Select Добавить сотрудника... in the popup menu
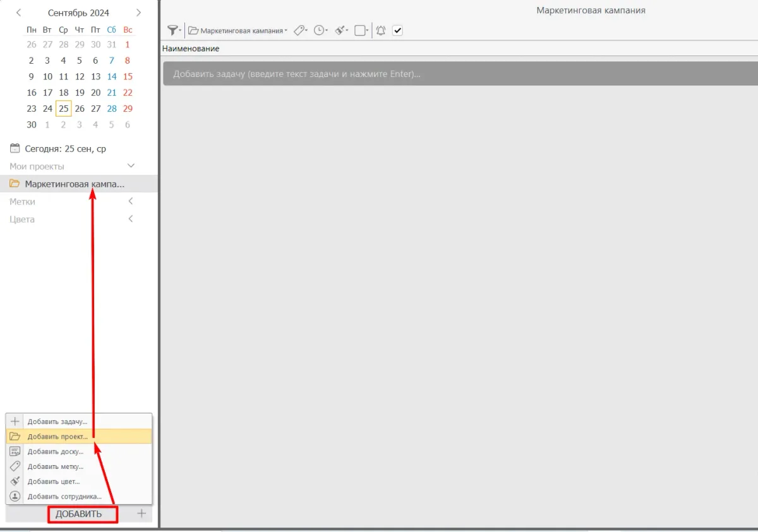758x532 pixels. pyautogui.click(x=64, y=497)
